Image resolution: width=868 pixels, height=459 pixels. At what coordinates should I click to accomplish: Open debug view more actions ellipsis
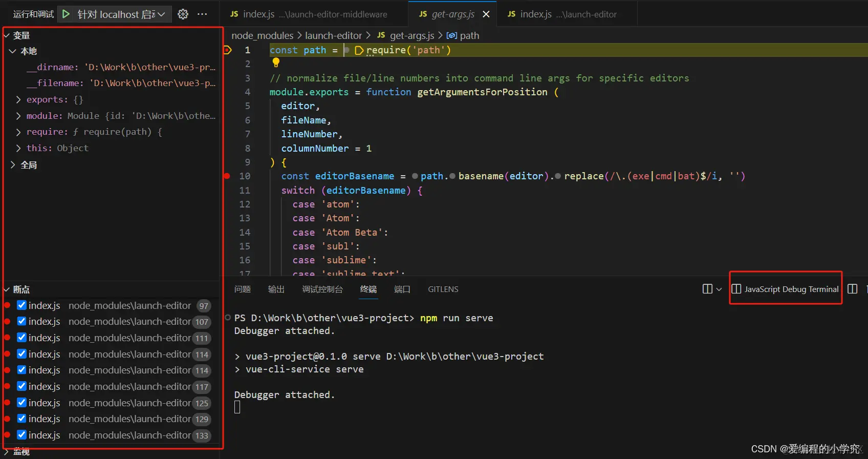pos(202,14)
